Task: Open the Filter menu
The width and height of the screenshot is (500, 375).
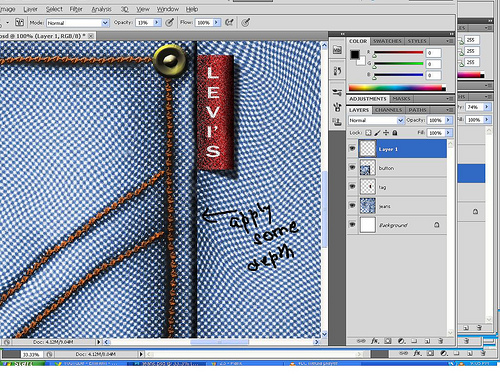Action: coord(76,9)
